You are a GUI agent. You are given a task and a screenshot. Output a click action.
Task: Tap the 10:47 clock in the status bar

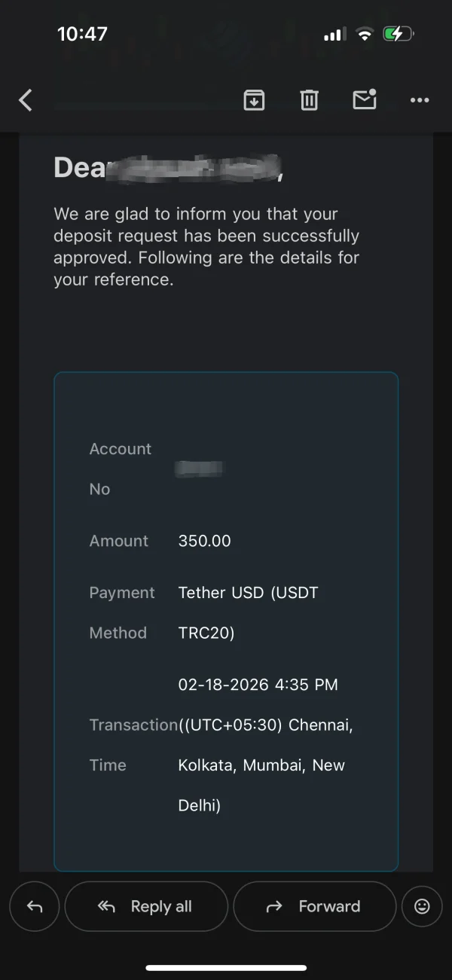click(x=82, y=34)
